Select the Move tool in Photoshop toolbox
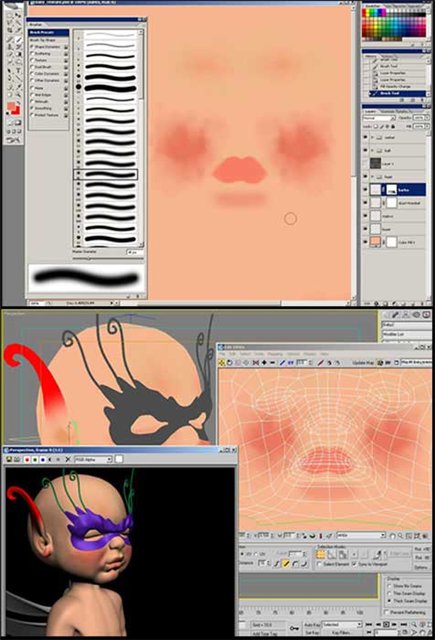The height and width of the screenshot is (640, 435). 18,15
